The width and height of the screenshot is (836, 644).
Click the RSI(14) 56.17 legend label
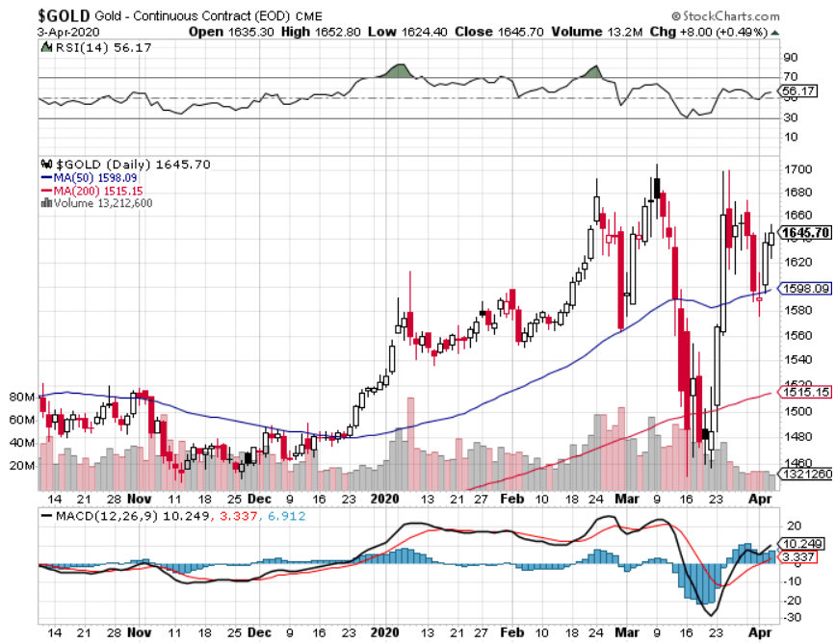(103, 48)
